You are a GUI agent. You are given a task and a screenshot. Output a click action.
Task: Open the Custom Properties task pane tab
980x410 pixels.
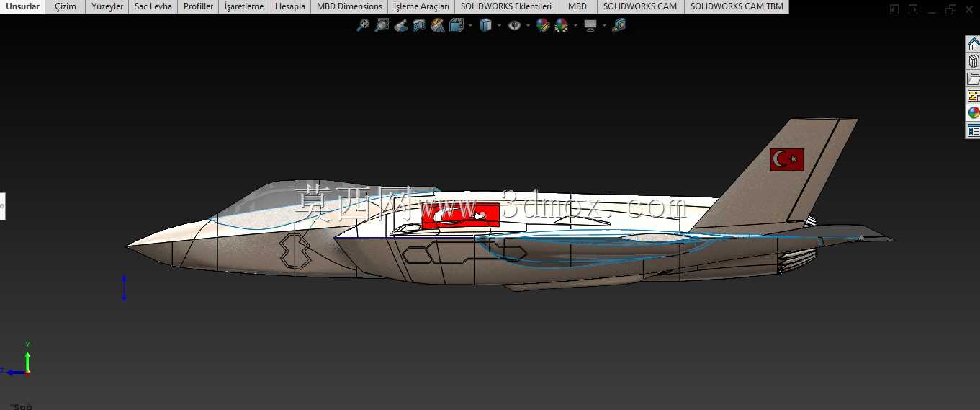973,130
